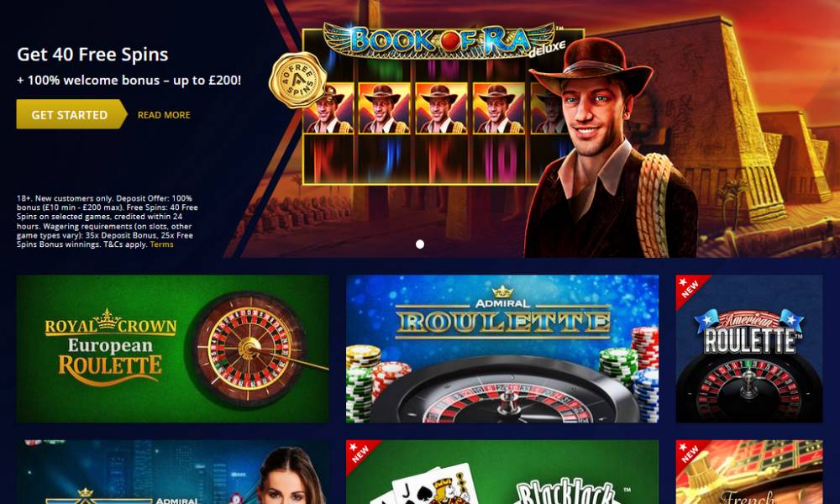840x504 pixels.
Task: Open the Blackjack game tile
Action: tap(502, 472)
